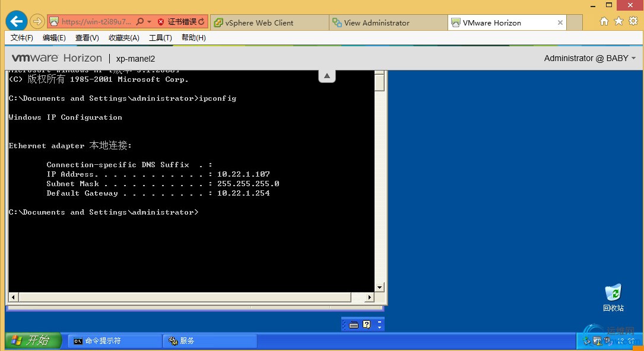This screenshot has height=351, width=644.
Task: Click the network connection tray icon
Action: click(587, 341)
